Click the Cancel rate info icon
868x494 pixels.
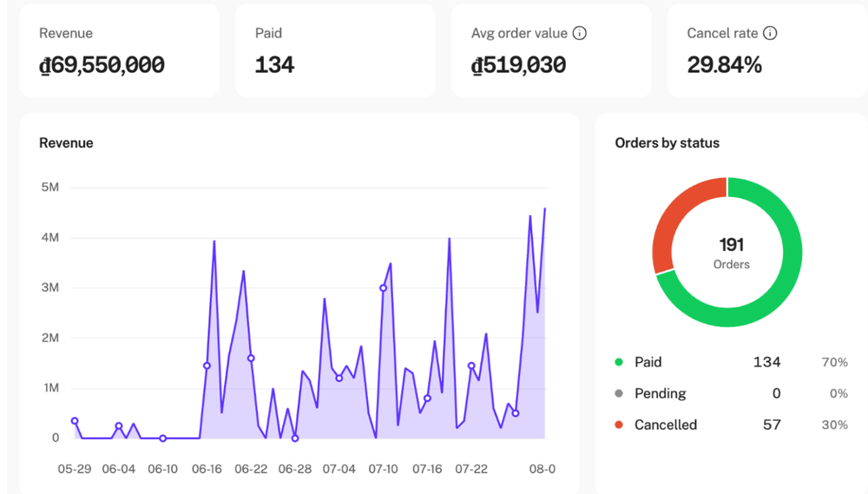(x=769, y=33)
